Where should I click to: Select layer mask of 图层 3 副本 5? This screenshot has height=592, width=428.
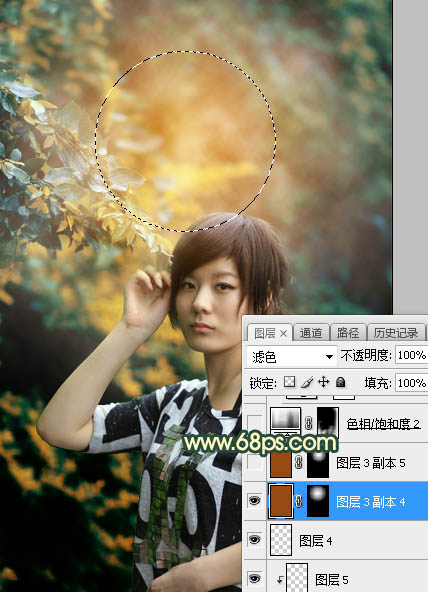click(x=318, y=464)
